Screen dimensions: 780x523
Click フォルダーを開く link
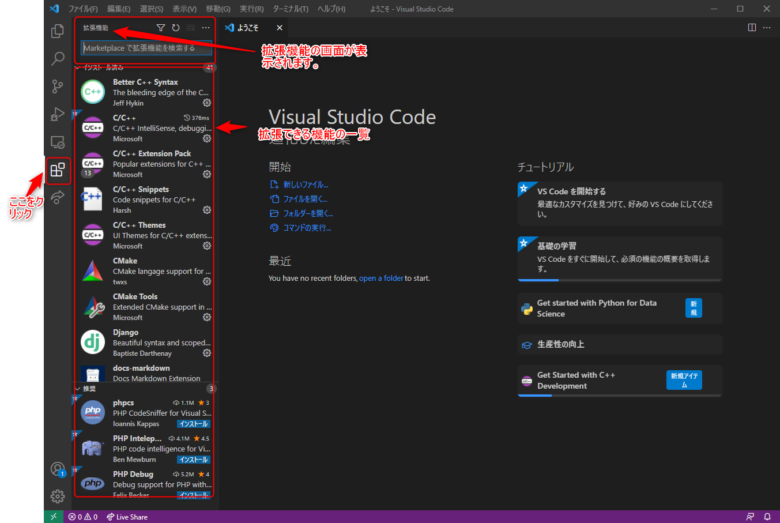tap(308, 213)
